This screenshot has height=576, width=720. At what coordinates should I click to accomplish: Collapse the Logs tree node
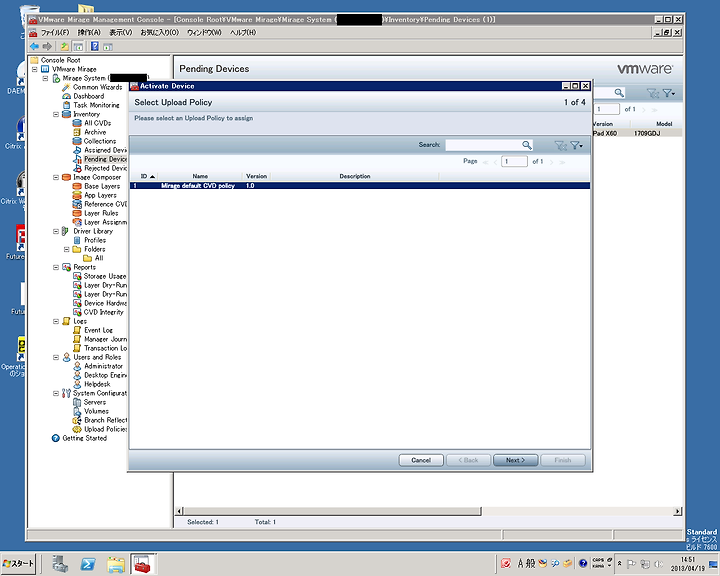56,321
